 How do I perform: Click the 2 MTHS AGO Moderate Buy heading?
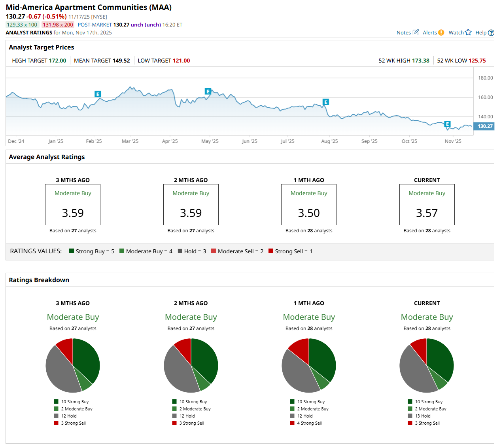[x=191, y=317]
